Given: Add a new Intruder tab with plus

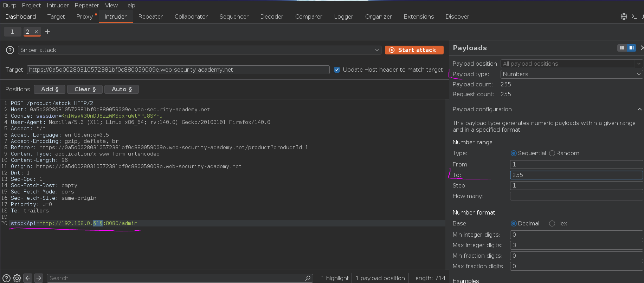Looking at the screenshot, I should [47, 32].
